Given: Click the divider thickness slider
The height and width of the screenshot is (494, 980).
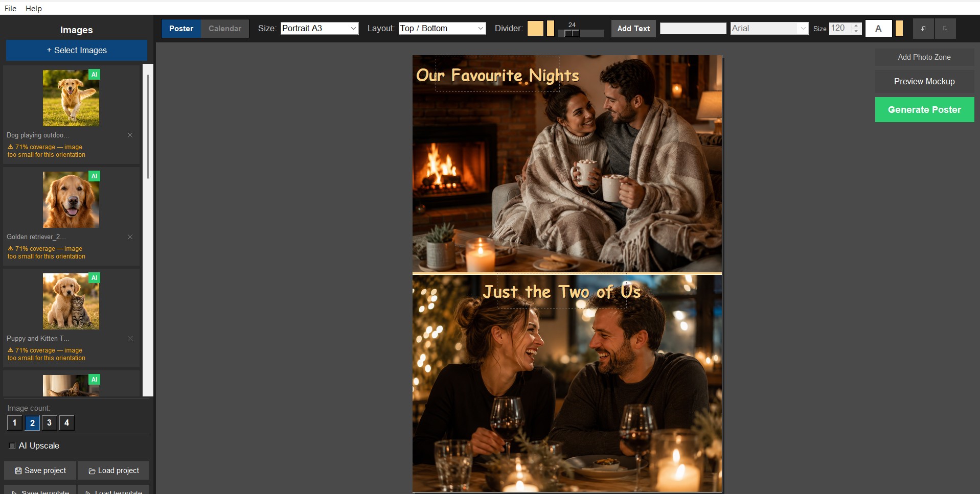Looking at the screenshot, I should point(581,33).
